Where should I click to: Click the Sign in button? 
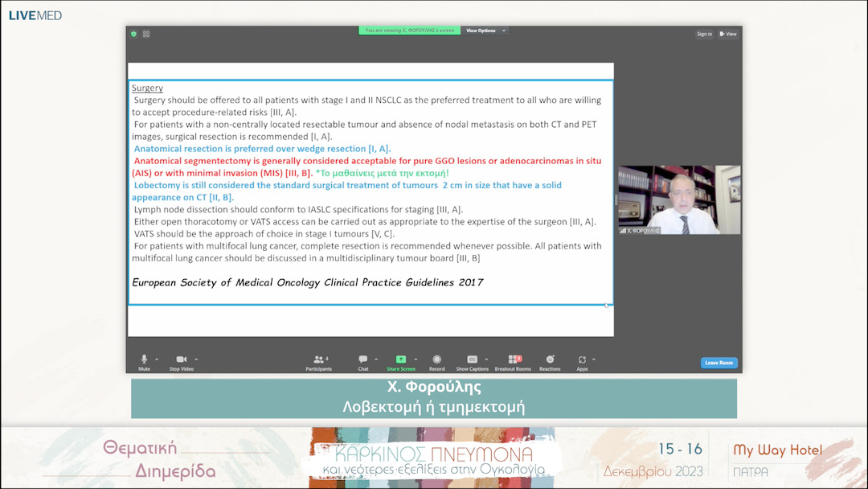(704, 34)
